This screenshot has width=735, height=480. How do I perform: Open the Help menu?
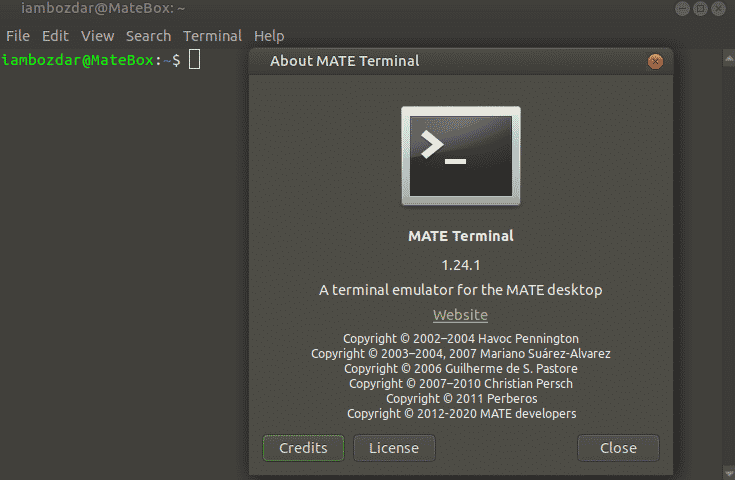269,36
